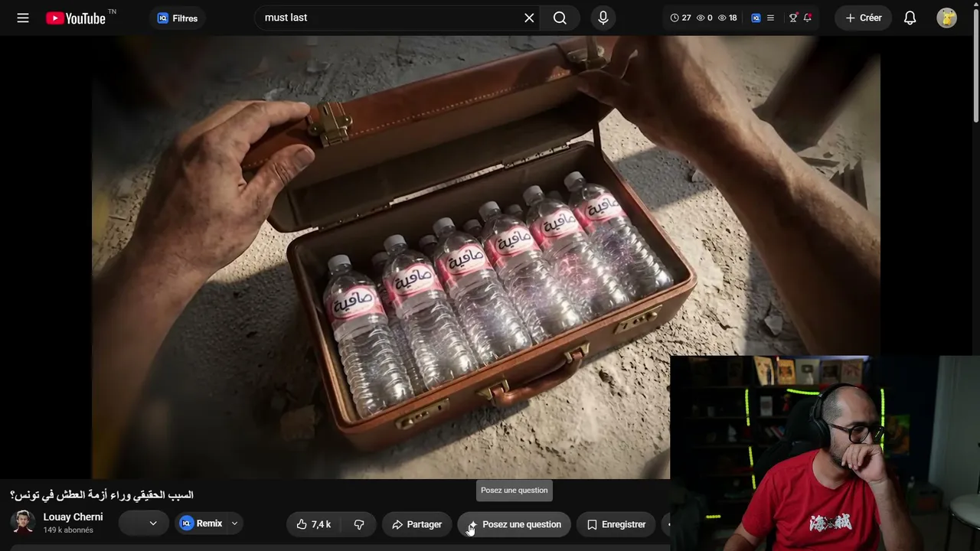Click the Créer button
Viewport: 980px width, 551px height.
[x=864, y=18]
